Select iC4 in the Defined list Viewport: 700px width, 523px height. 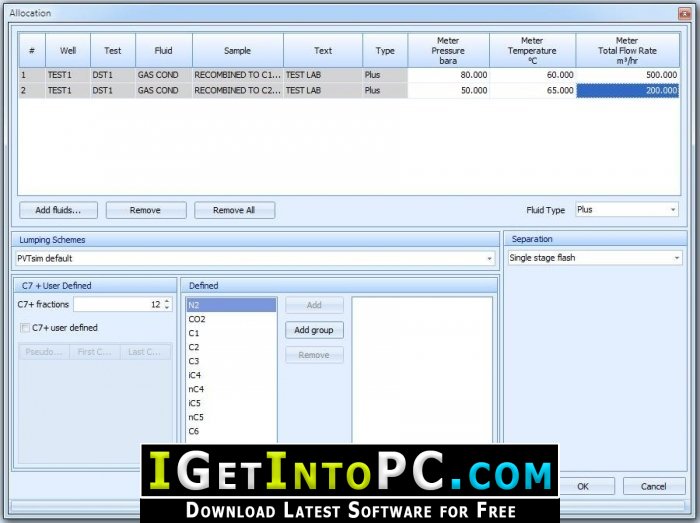[x=231, y=375]
